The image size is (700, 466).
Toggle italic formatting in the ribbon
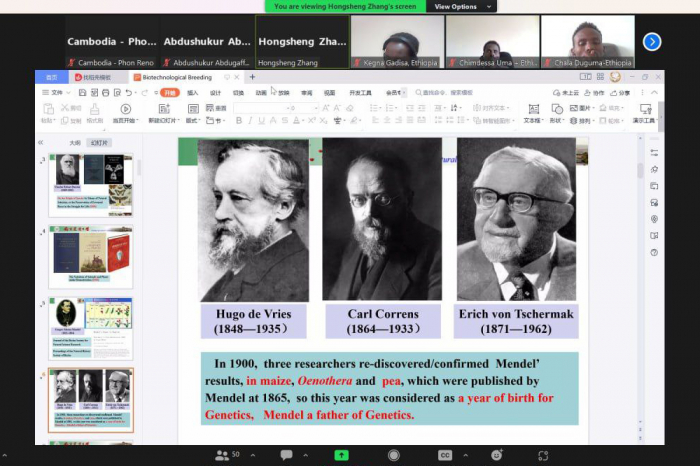pyautogui.click(x=249, y=121)
